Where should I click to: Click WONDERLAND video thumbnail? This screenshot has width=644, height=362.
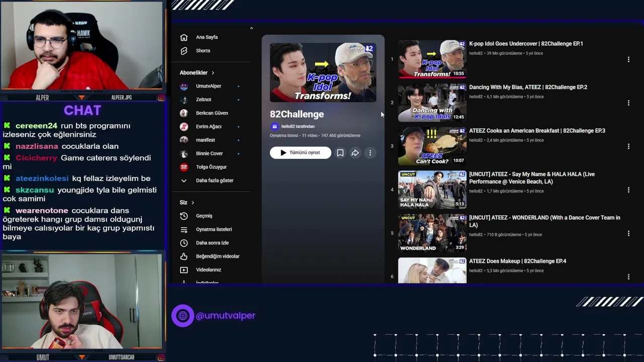(432, 233)
